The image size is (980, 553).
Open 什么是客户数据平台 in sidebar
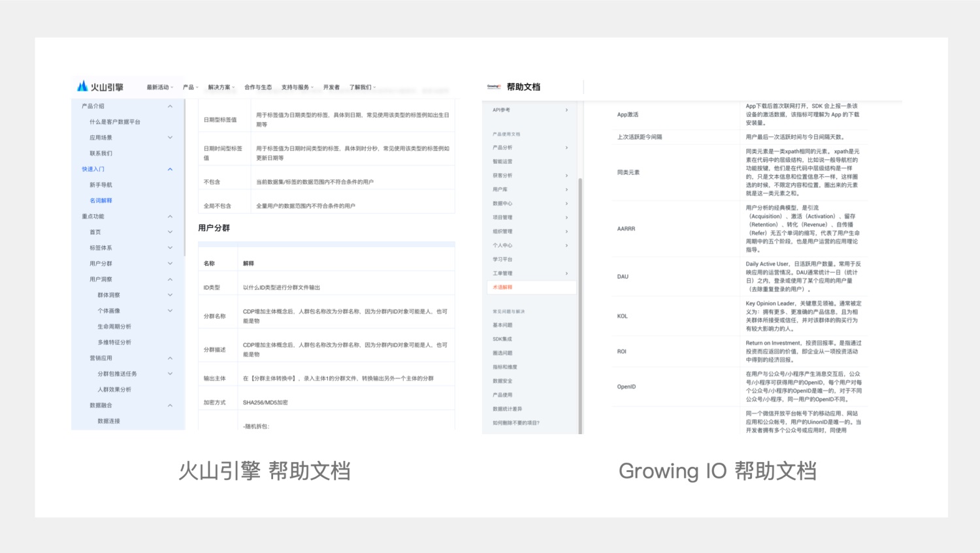[x=115, y=122]
